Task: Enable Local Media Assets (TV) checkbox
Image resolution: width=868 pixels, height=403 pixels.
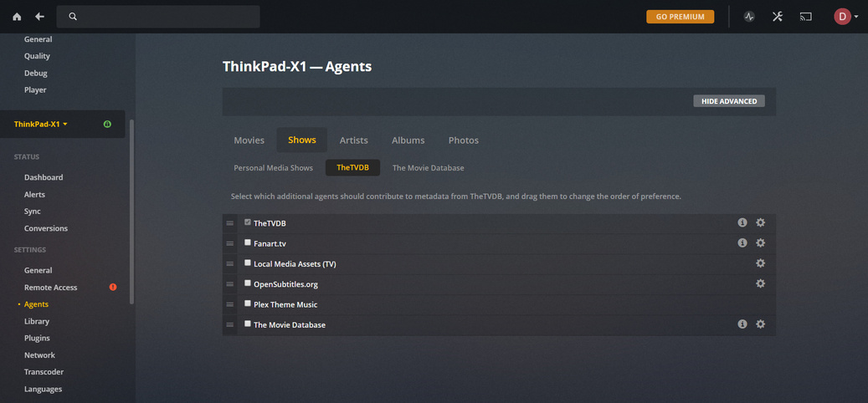Action: tap(248, 263)
